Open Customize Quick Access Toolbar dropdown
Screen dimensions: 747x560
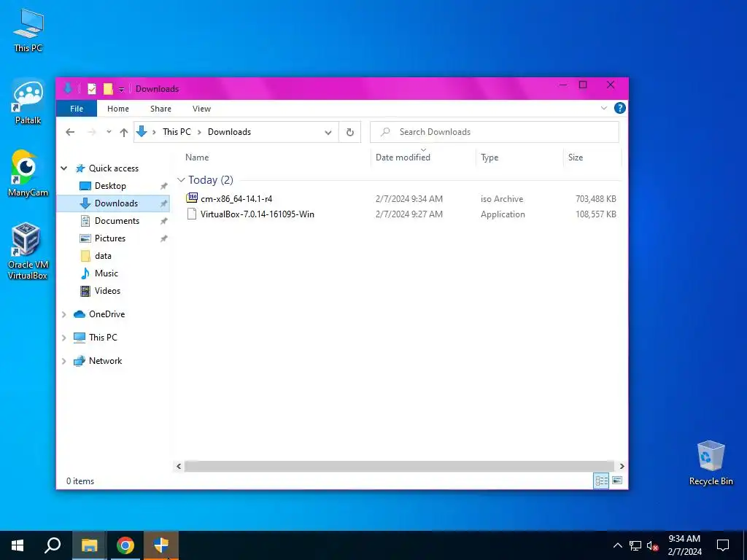(122, 89)
